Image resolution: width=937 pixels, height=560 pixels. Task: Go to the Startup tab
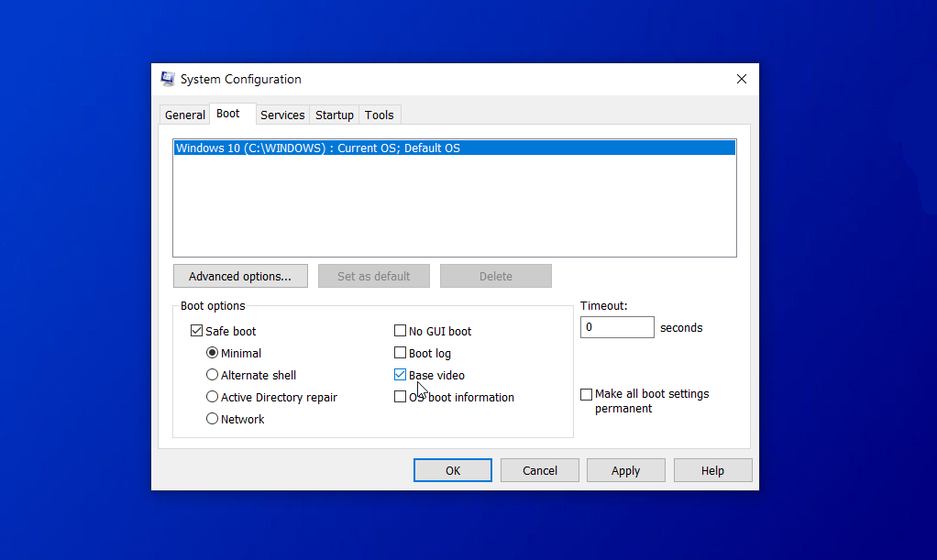[334, 115]
